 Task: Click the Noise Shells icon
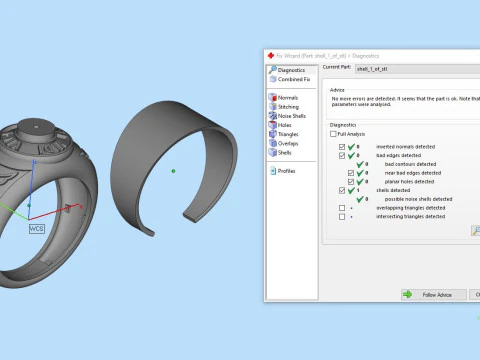(x=273, y=116)
